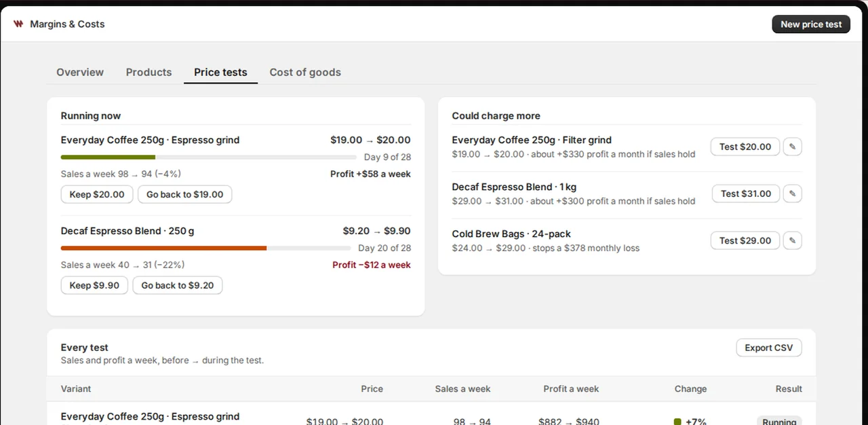The width and height of the screenshot is (868, 425).
Task: Select "Everyday Coffee 250g · Espresso grind" in Running now
Action: tap(150, 140)
